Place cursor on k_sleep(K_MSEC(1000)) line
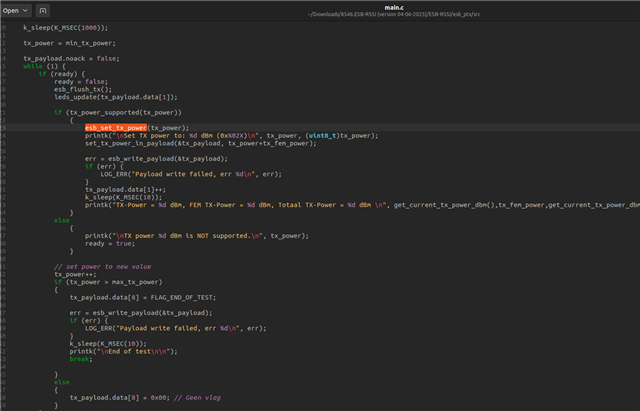Image resolution: width=640 pixels, height=411 pixels. pos(66,28)
